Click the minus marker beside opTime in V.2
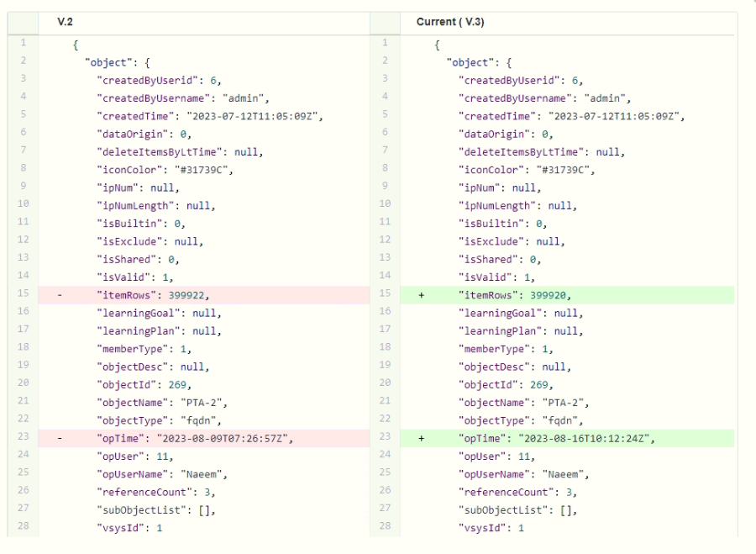 point(59,438)
